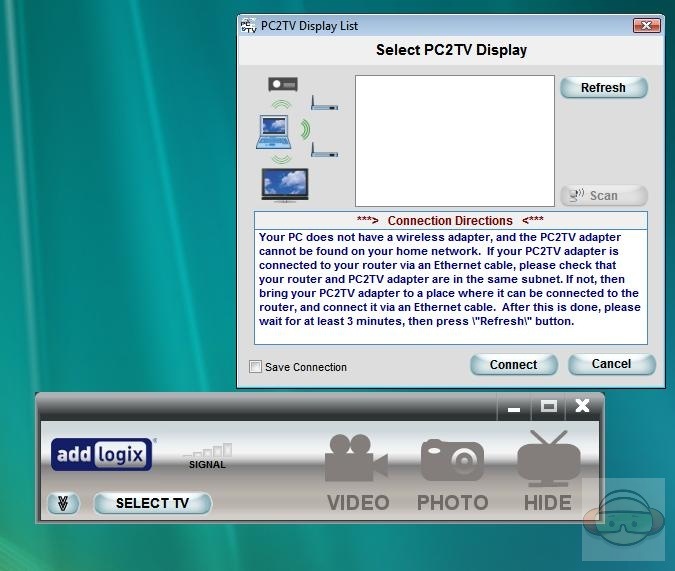Click the Connect button

tap(513, 365)
